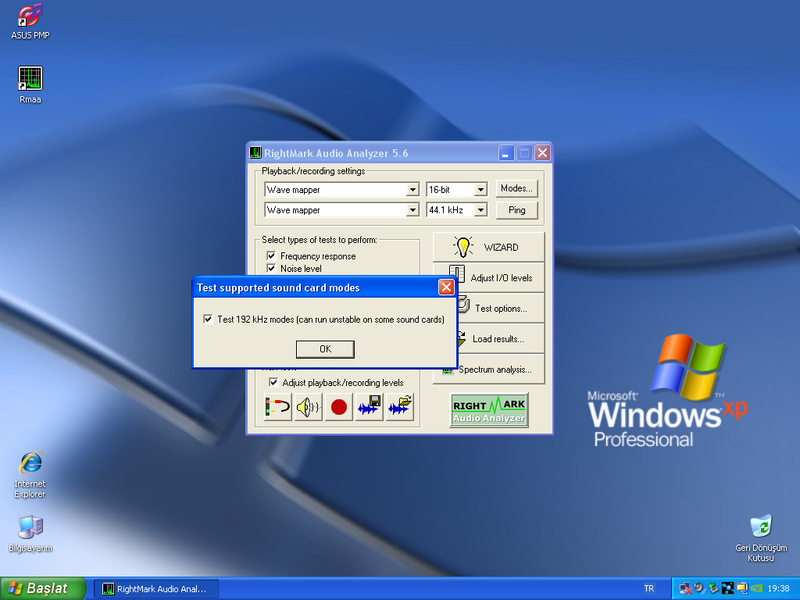Viewport: 800px width, 600px height.
Task: Click the speaker playback-only test icon
Action: click(x=308, y=407)
